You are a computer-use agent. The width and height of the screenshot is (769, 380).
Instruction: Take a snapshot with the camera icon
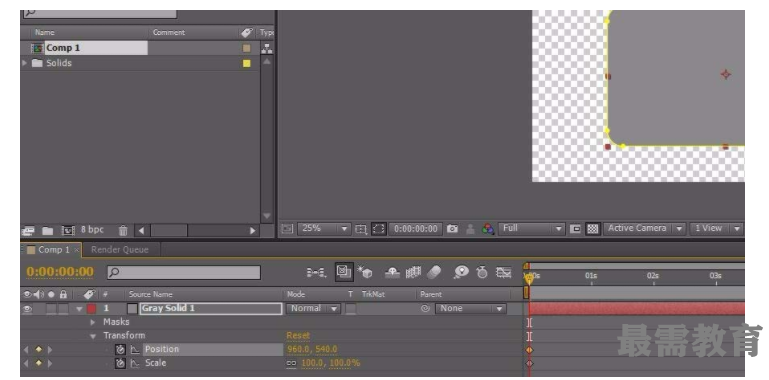(x=452, y=229)
